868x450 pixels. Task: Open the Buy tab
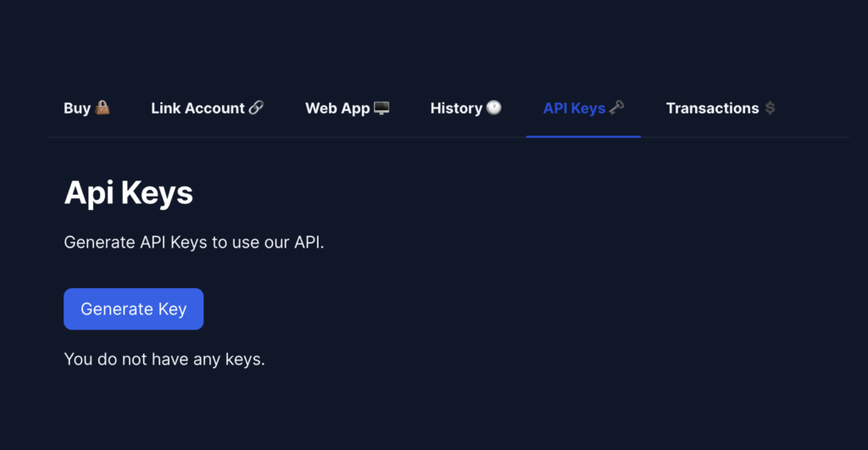(x=87, y=108)
